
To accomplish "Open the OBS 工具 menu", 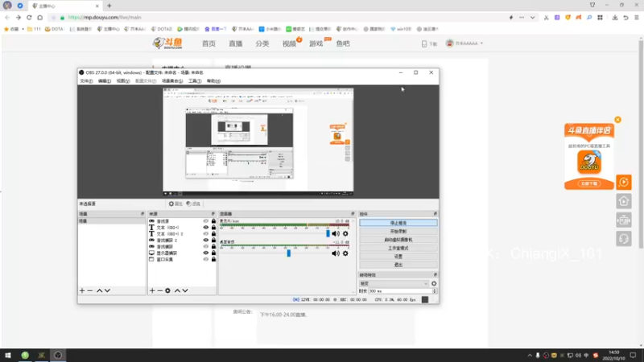I will pyautogui.click(x=195, y=81).
